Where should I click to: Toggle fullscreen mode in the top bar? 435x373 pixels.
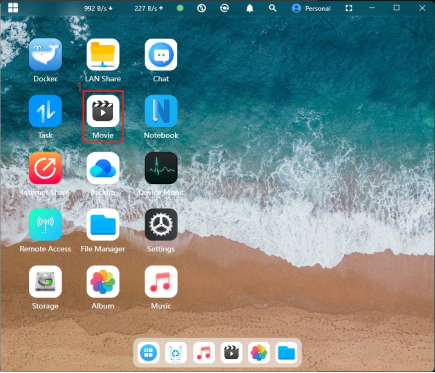[x=349, y=8]
